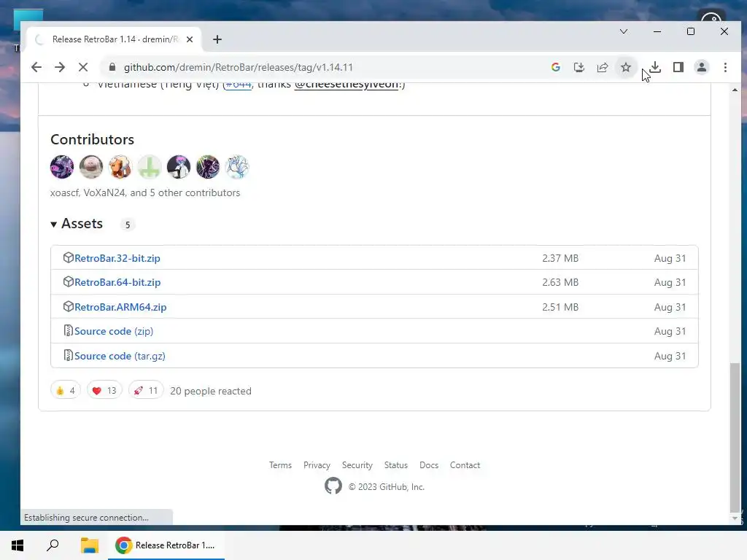This screenshot has height=560, width=747.
Task: Click package icon beside RetroBar.32-bit.zip
Action: 68,257
